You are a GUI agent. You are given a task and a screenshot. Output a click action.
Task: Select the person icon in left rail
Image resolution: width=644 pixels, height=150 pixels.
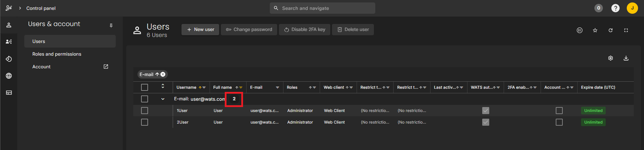(9, 25)
